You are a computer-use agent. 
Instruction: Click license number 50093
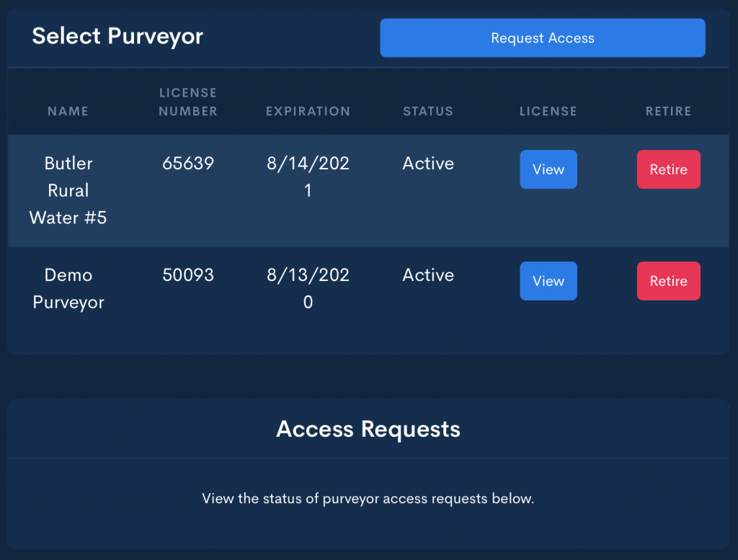(x=188, y=275)
